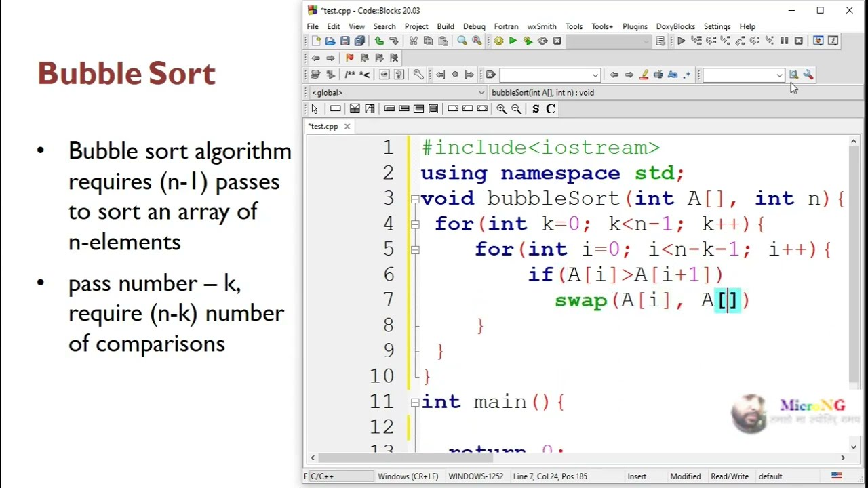Click the New file icon
The height and width of the screenshot is (488, 868).
click(x=315, y=41)
